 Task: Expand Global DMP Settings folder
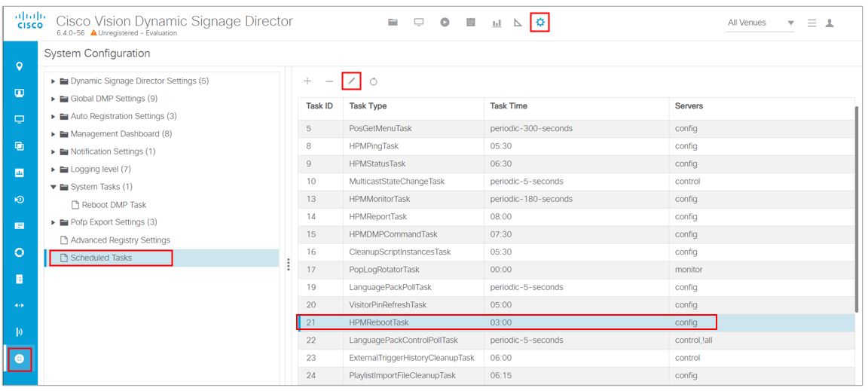coord(53,99)
